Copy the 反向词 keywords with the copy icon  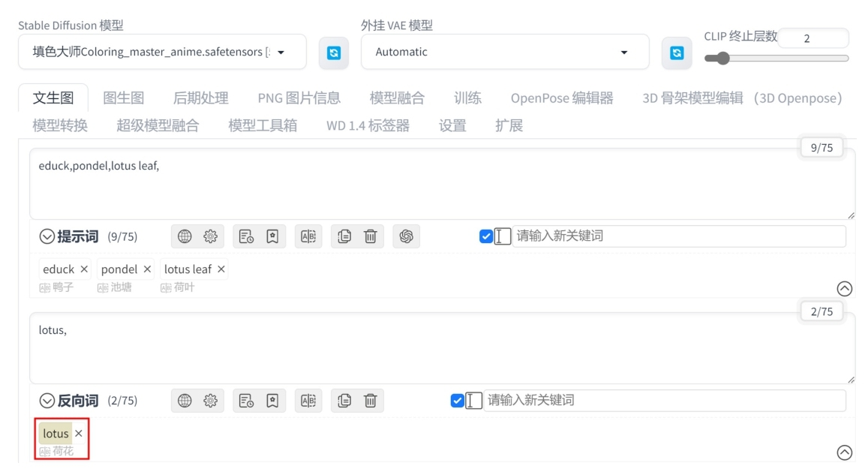point(344,401)
